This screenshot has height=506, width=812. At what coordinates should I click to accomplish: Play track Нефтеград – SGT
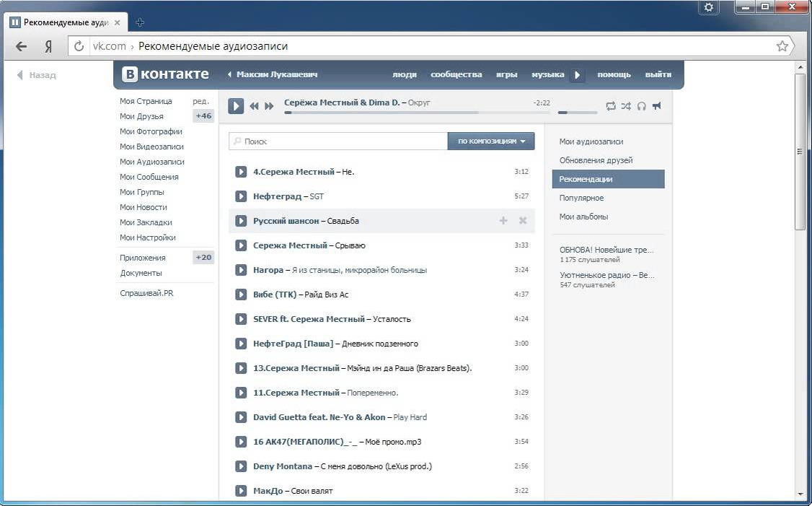point(241,196)
